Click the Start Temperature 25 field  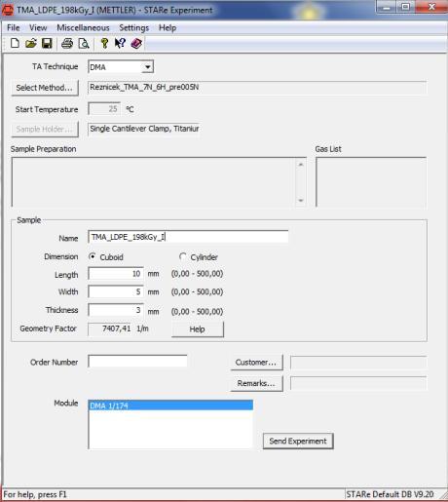coord(104,109)
